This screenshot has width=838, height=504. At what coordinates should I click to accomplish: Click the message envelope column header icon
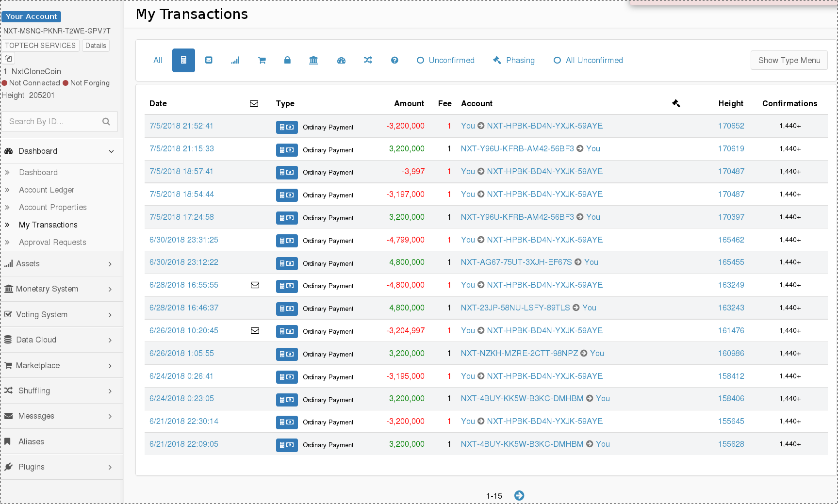tap(254, 103)
